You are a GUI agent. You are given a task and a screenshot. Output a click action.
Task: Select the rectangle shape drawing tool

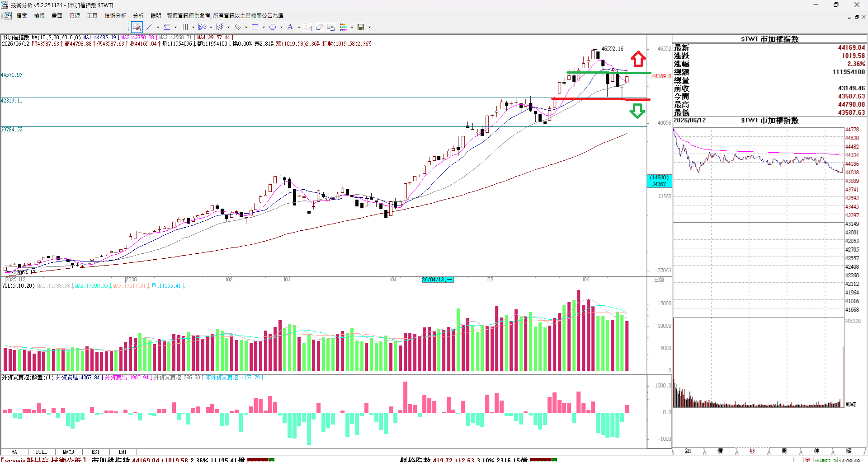pos(255,27)
